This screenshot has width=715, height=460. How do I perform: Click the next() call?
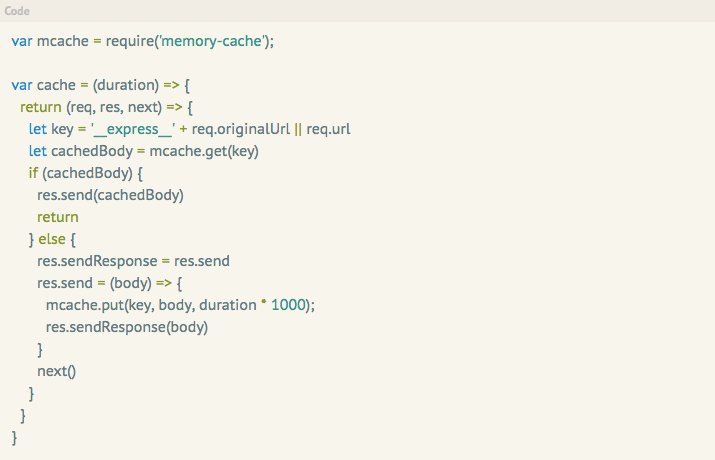point(57,371)
